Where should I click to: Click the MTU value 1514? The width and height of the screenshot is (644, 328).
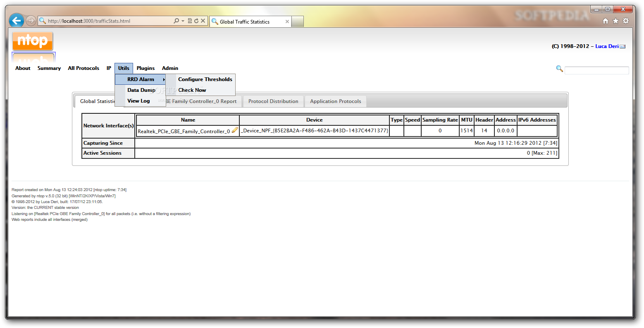(x=467, y=131)
